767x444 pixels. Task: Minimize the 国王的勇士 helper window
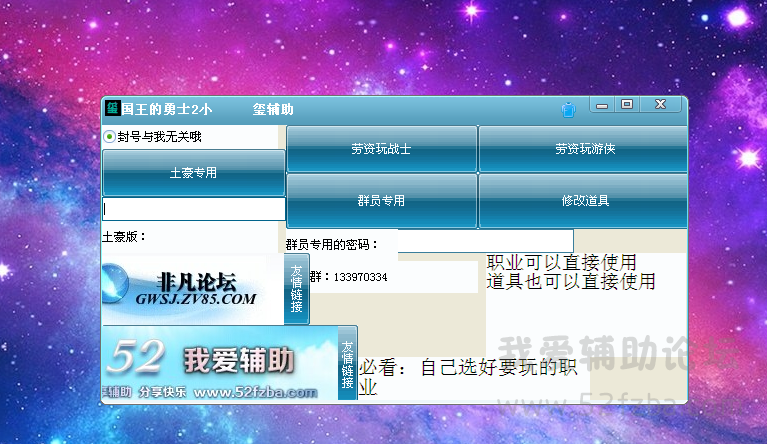(602, 104)
